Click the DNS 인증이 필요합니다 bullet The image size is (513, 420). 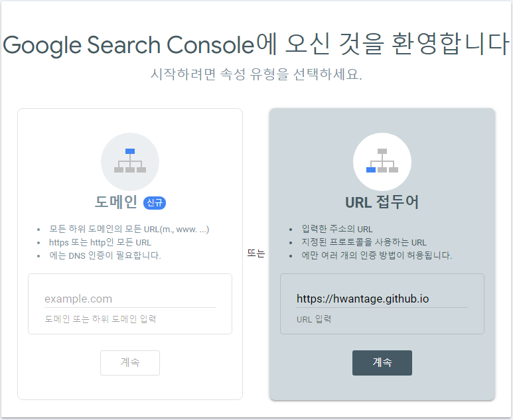point(105,255)
